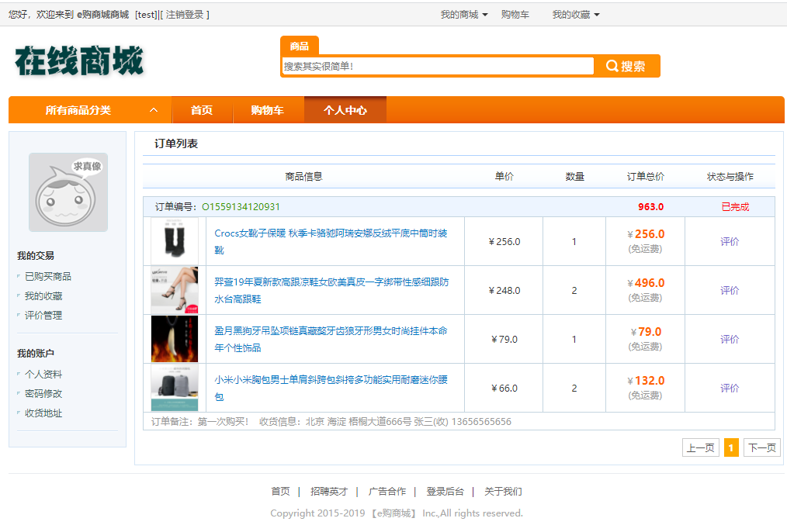Open 已购买商品 in the sidebar
This screenshot has width=787, height=532.
click(48, 276)
